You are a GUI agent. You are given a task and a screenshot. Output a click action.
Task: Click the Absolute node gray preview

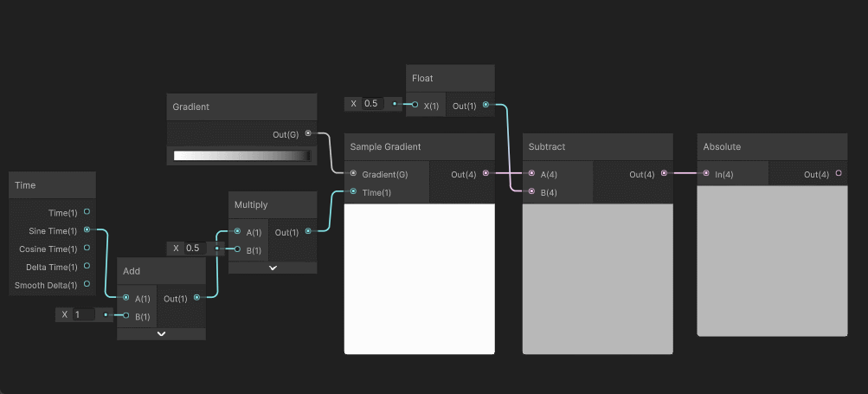pos(772,270)
